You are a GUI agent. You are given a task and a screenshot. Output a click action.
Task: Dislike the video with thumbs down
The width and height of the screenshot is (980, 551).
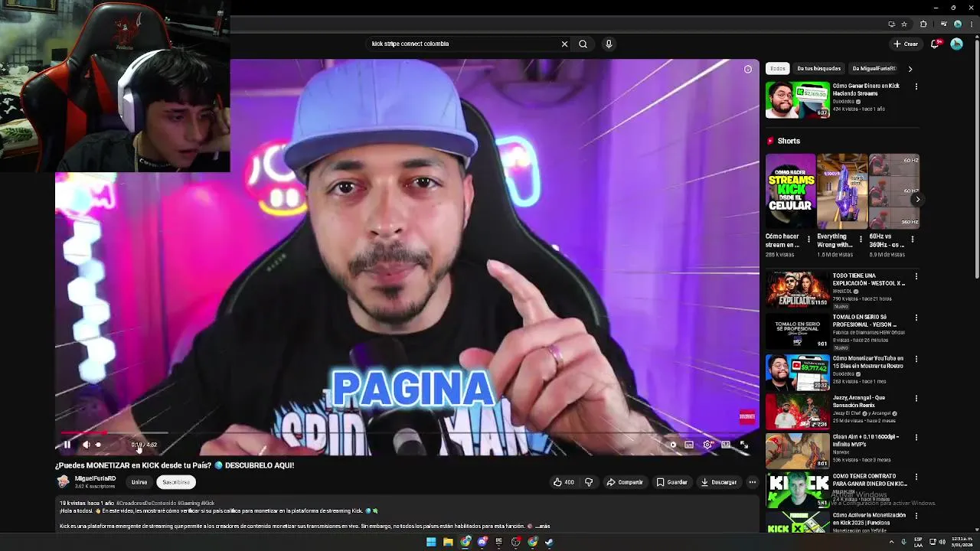point(589,482)
